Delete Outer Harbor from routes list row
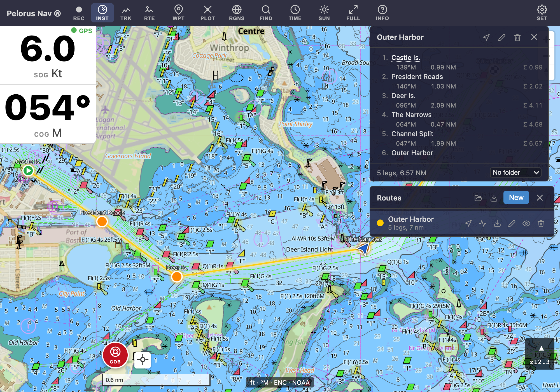 [x=541, y=223]
